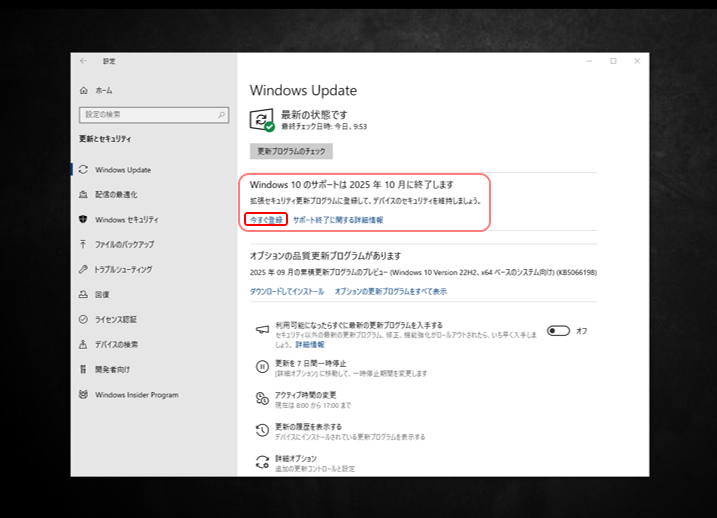
Task: Open 配信の最適化 settings
Action: [x=116, y=194]
